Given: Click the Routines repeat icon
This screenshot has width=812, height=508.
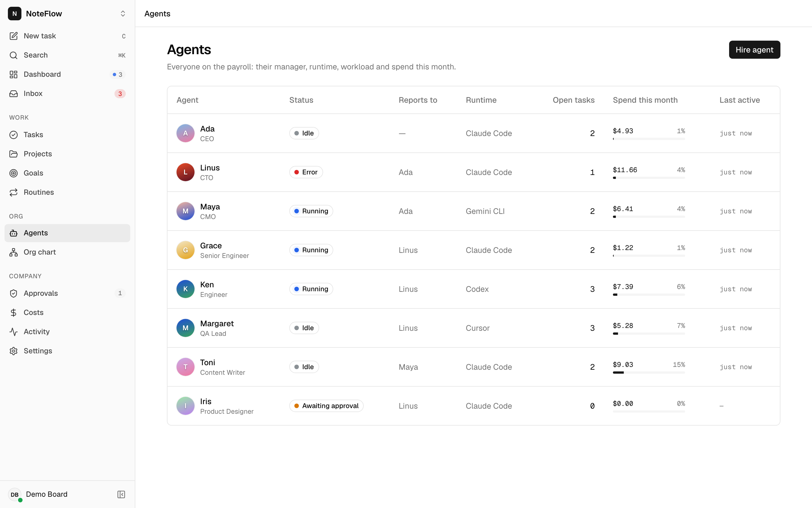Looking at the screenshot, I should point(14,192).
